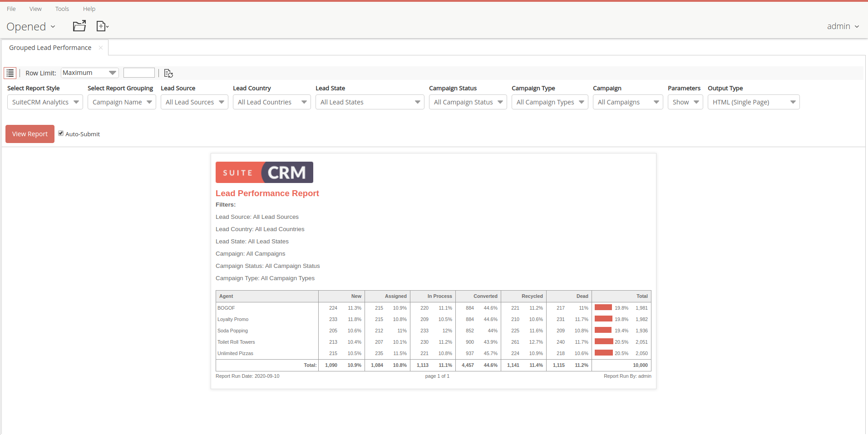Viewport: 868px width, 435px height.
Task: Open the Select Report Style dropdown
Action: click(x=45, y=102)
